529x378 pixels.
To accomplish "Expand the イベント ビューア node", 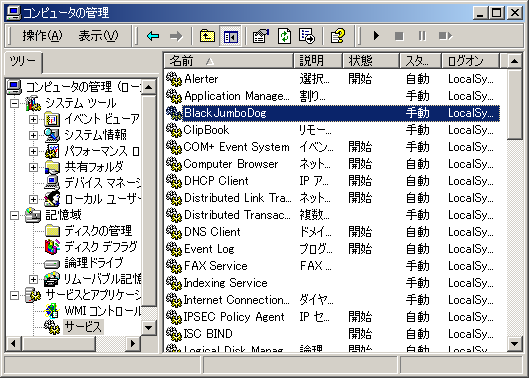I will tap(33, 119).
